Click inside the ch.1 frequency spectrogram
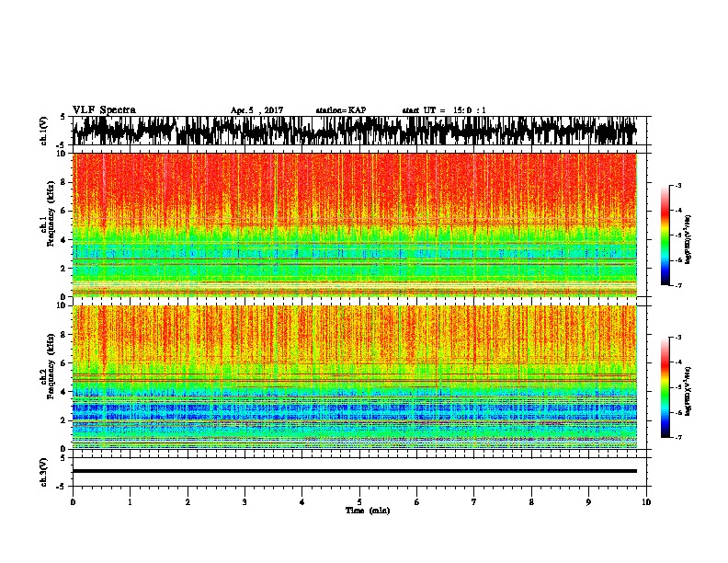Image resolution: width=728 pixels, height=563 pixels. (x=354, y=224)
